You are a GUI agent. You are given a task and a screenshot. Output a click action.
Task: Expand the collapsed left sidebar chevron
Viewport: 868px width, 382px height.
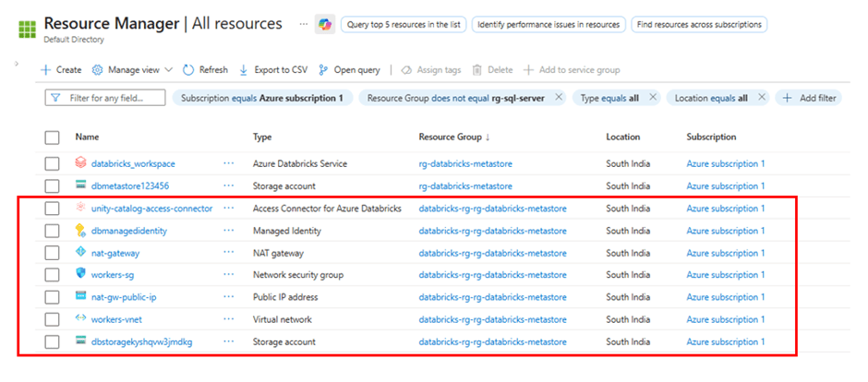coord(18,64)
